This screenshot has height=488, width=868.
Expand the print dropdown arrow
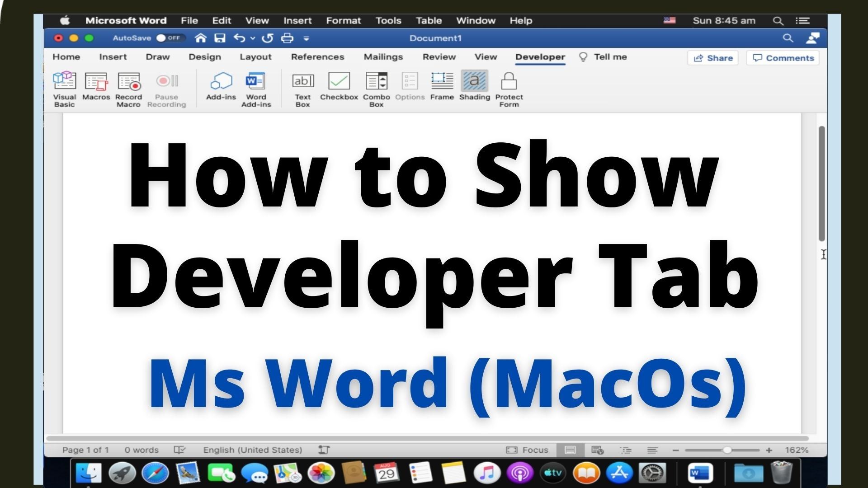tap(306, 38)
